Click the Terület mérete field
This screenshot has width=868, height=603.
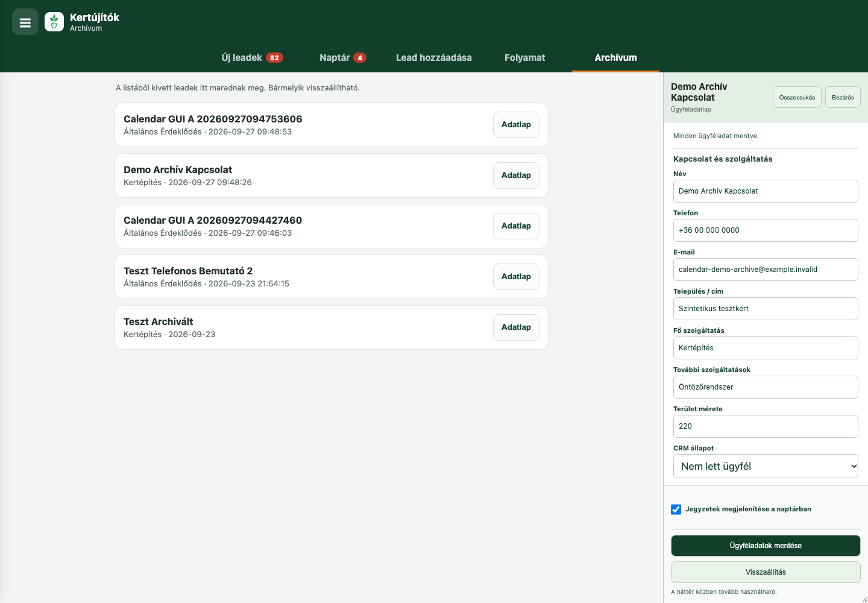click(766, 426)
